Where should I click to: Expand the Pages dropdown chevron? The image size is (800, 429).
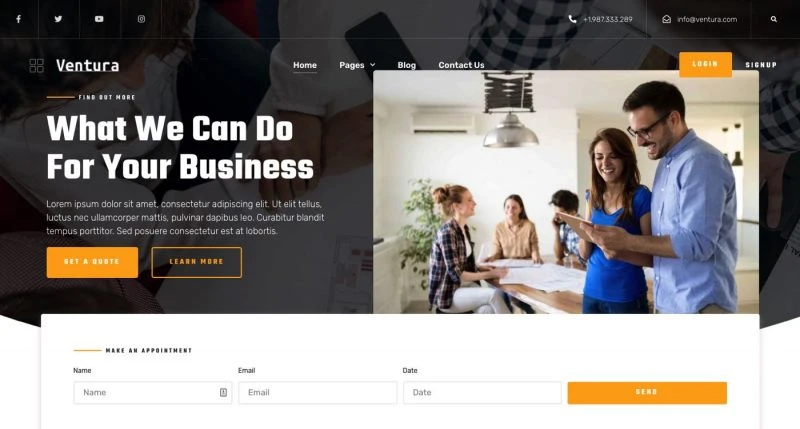(x=372, y=65)
